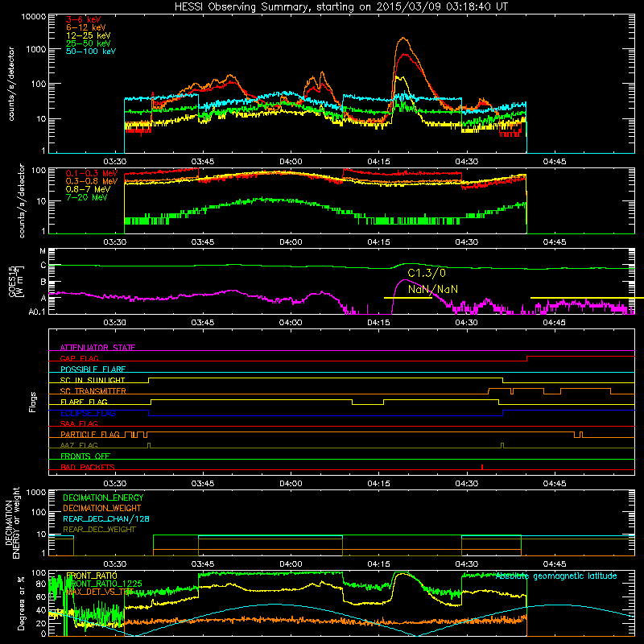Click the GAP_FLAG label

point(79,358)
